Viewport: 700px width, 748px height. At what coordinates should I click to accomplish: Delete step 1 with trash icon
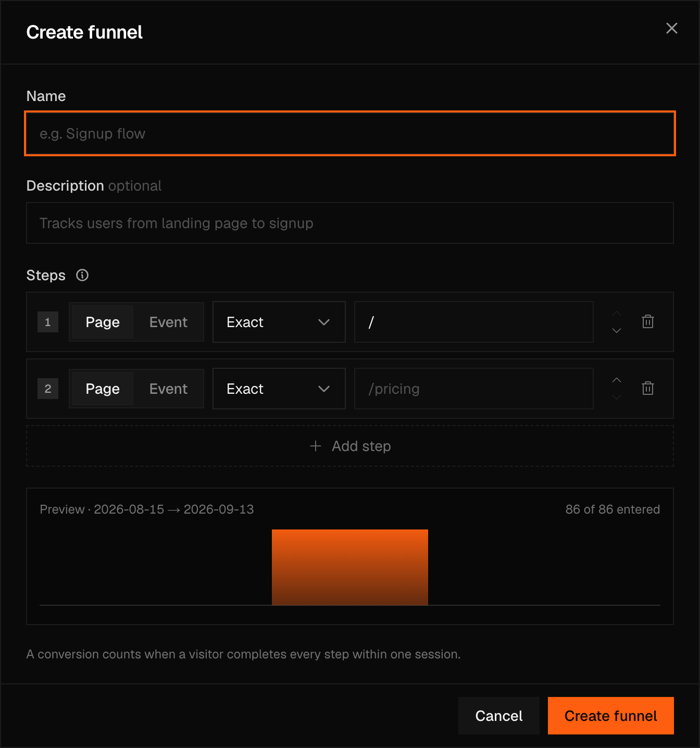tap(648, 322)
